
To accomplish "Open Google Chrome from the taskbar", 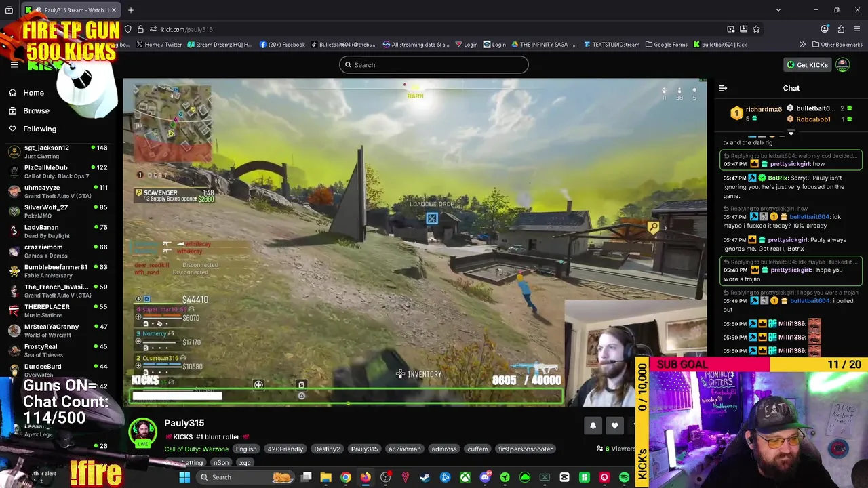I will 346,477.
